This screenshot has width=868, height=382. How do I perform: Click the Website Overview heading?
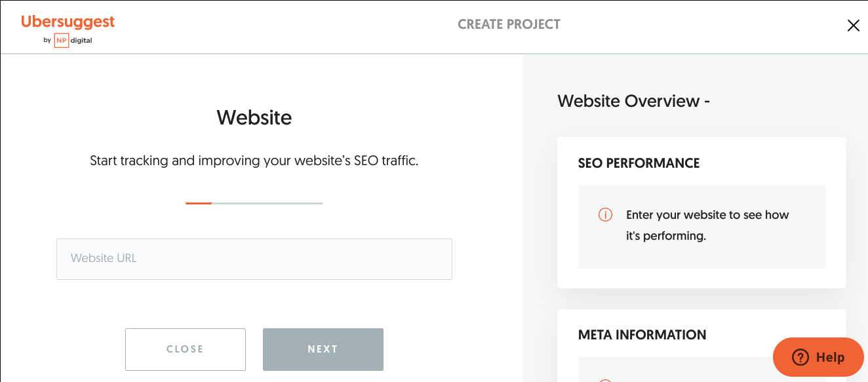tap(633, 101)
